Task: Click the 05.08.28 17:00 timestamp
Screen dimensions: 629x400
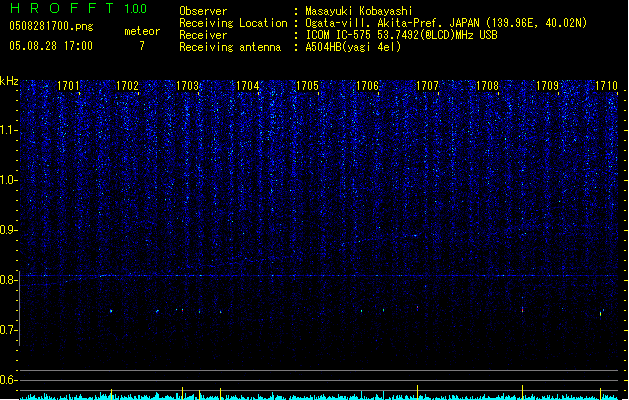Action: pyautogui.click(x=50, y=46)
